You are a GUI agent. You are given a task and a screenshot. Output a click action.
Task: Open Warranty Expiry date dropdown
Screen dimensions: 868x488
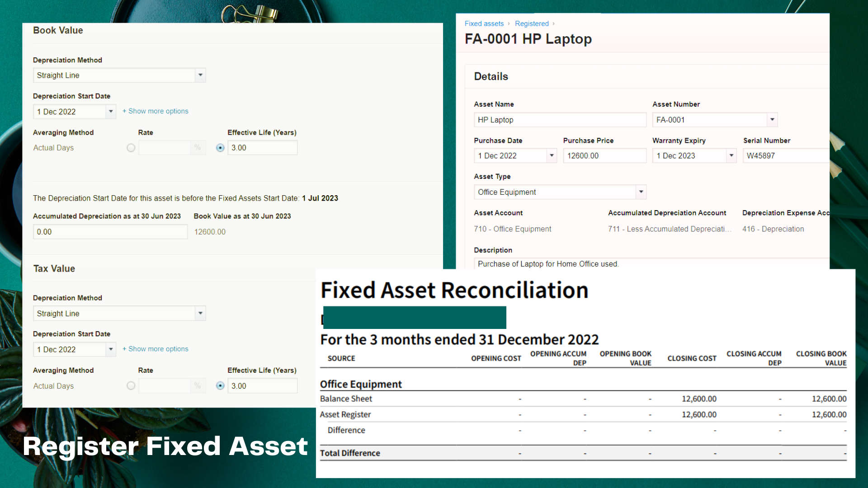(x=731, y=156)
